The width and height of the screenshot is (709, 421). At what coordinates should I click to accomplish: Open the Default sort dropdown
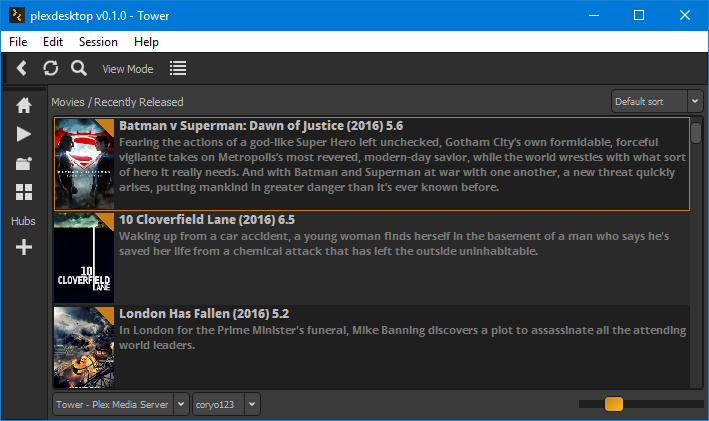[x=657, y=101]
